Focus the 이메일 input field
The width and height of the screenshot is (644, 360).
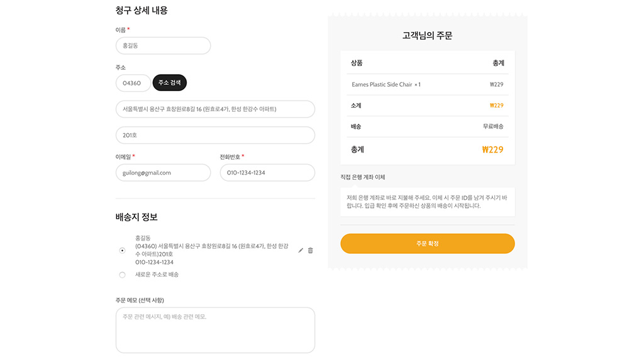point(163,173)
